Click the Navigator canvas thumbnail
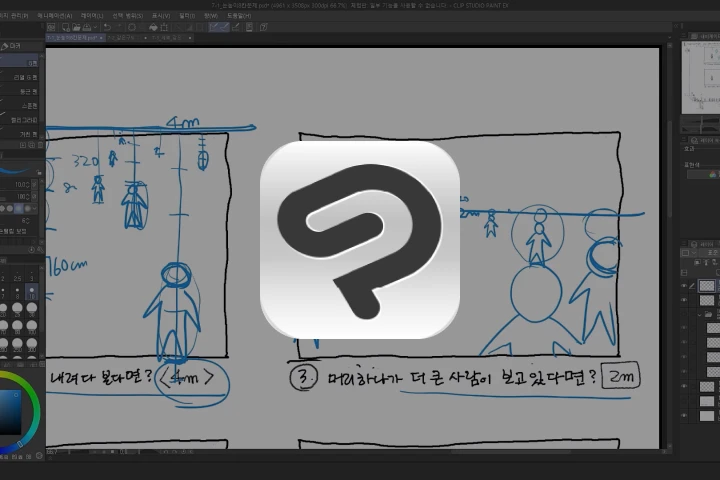The width and height of the screenshot is (720, 480). (701, 77)
